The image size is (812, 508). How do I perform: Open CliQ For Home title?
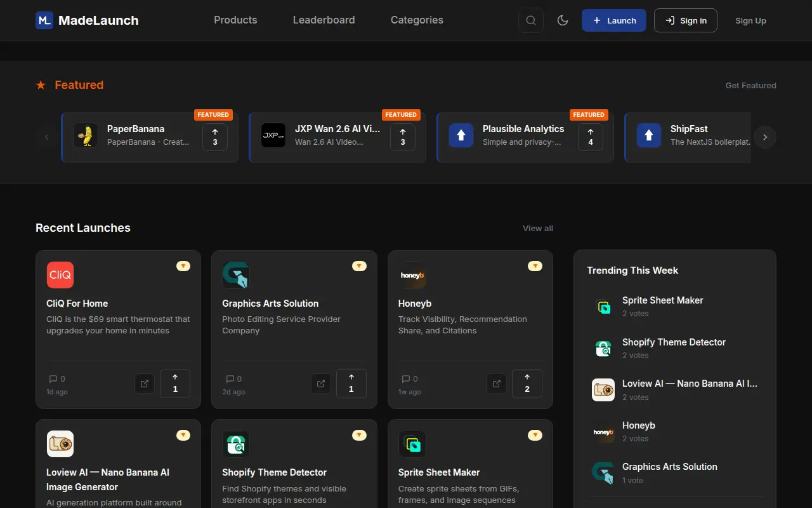click(77, 304)
